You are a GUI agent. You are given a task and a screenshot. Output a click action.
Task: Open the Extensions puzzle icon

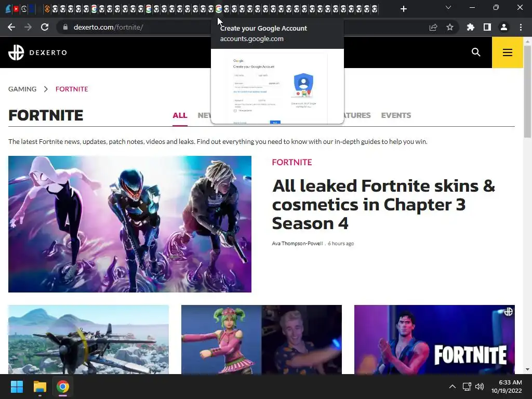[x=471, y=27]
